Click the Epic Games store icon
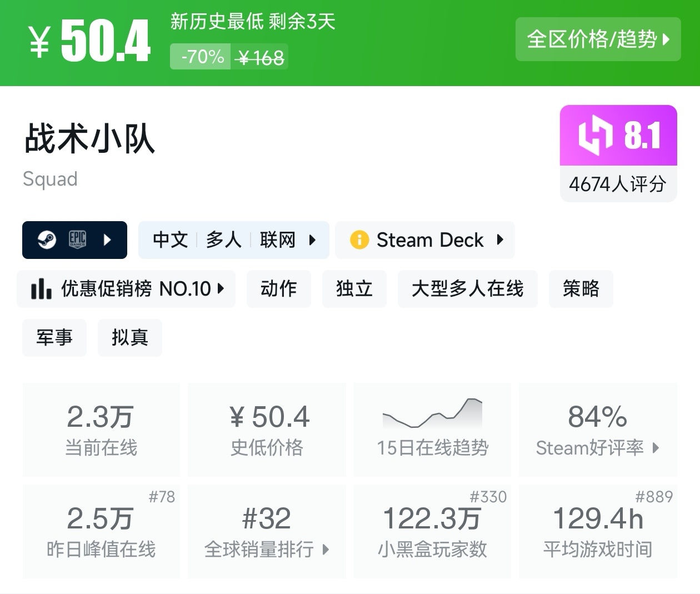 [x=77, y=239]
